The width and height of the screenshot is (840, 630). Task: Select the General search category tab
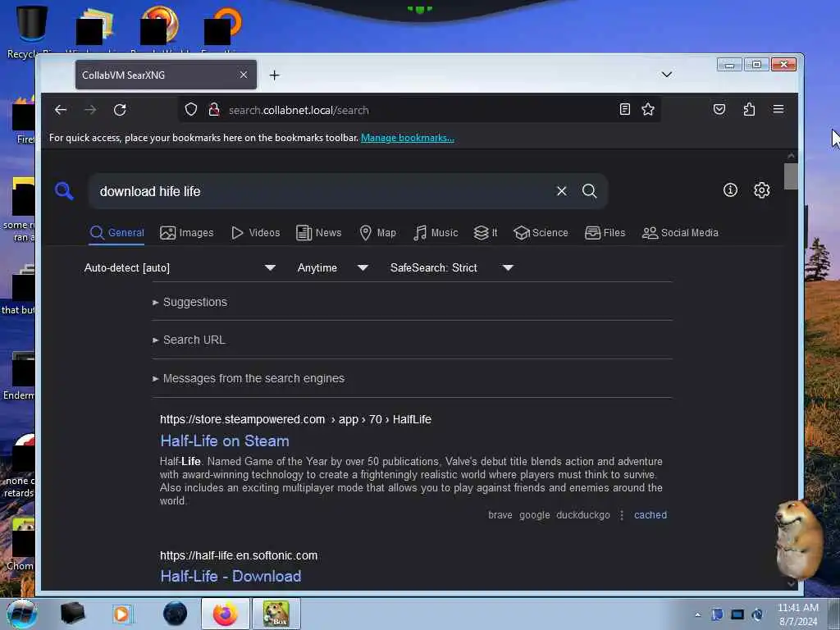click(x=116, y=233)
